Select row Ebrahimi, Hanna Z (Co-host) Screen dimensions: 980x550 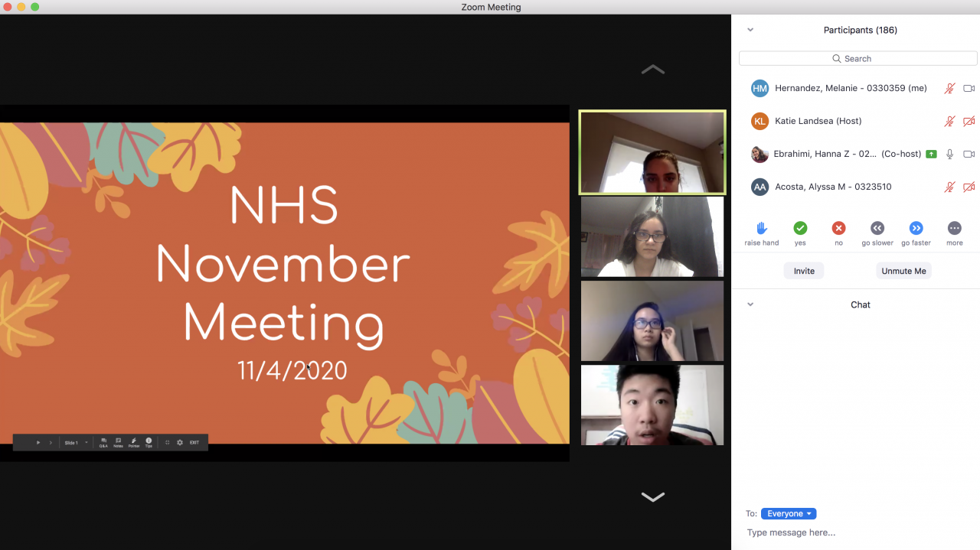(x=856, y=154)
